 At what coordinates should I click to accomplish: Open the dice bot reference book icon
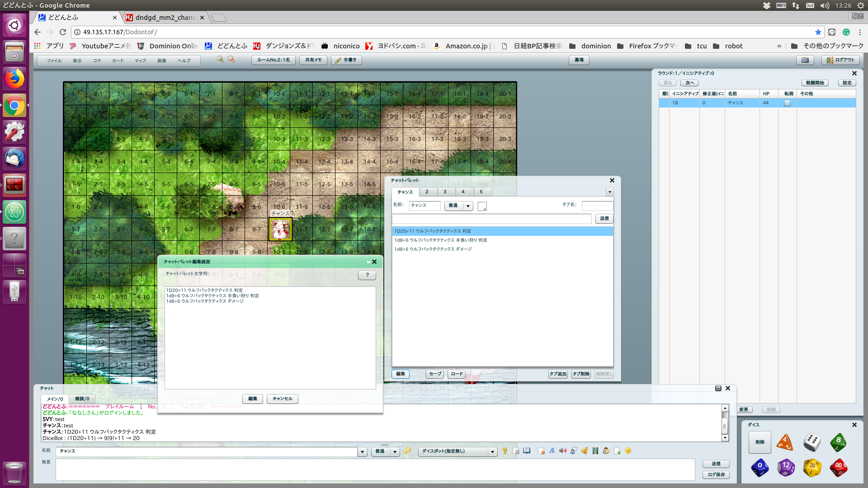527,451
